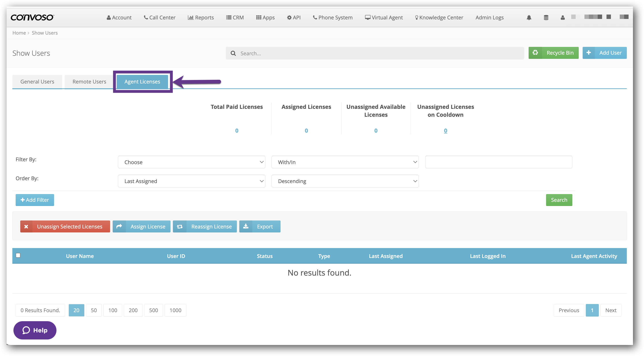Change the Descending sort direction dropdown
Screen dimensions: 644x356
345,181
